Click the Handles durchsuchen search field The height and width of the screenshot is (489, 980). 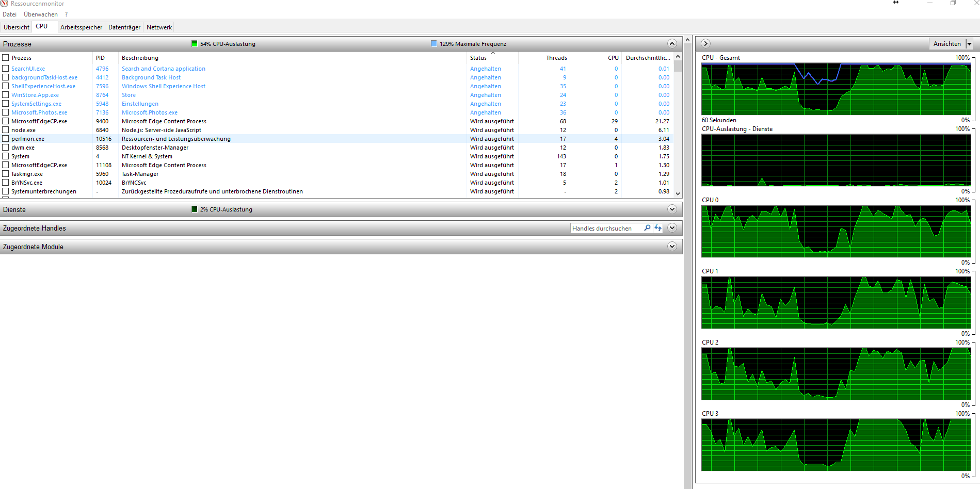tap(607, 228)
